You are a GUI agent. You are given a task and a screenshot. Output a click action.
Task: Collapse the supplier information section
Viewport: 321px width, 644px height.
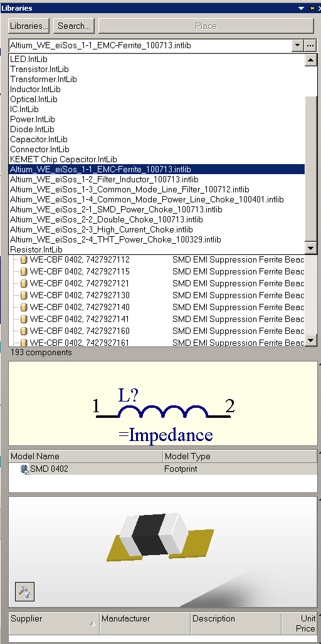319,613
